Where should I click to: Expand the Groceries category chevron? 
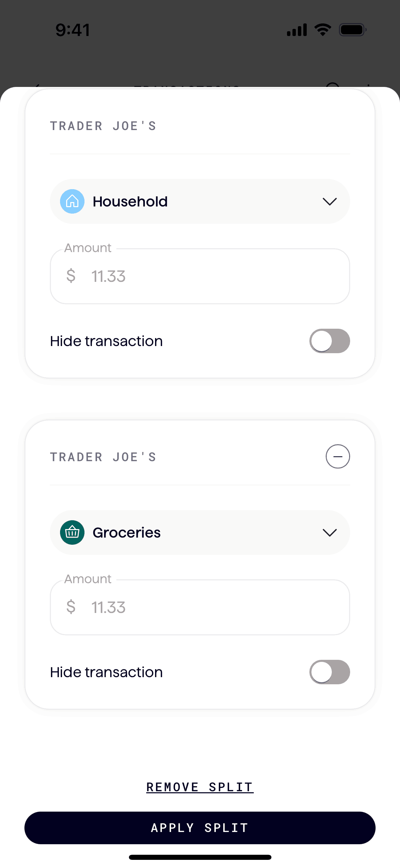click(329, 533)
